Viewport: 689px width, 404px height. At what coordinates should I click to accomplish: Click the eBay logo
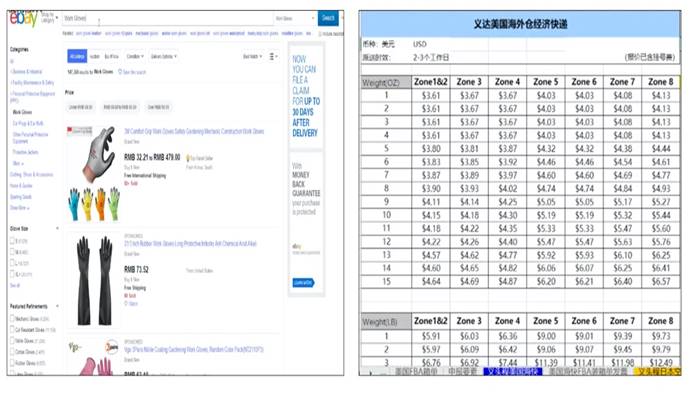23,18
